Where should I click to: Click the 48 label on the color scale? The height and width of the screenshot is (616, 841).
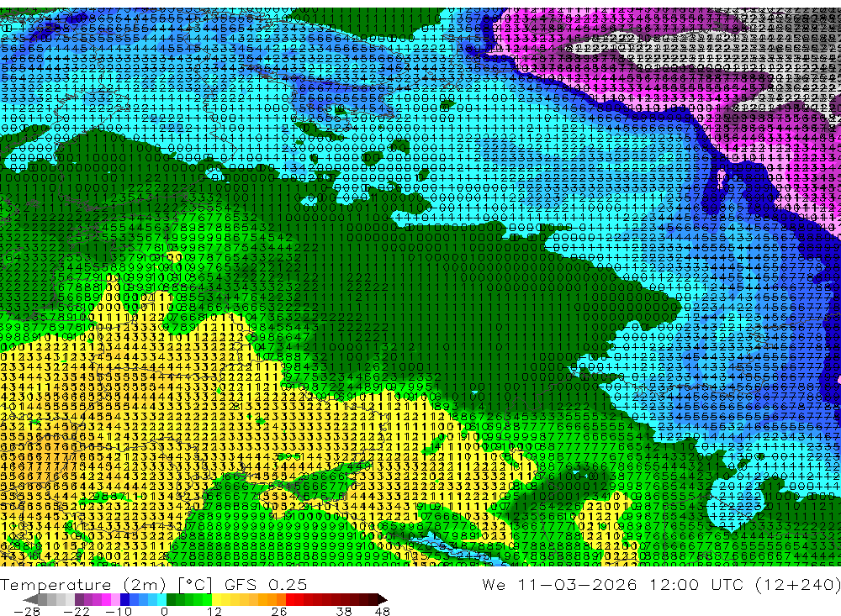point(383,612)
